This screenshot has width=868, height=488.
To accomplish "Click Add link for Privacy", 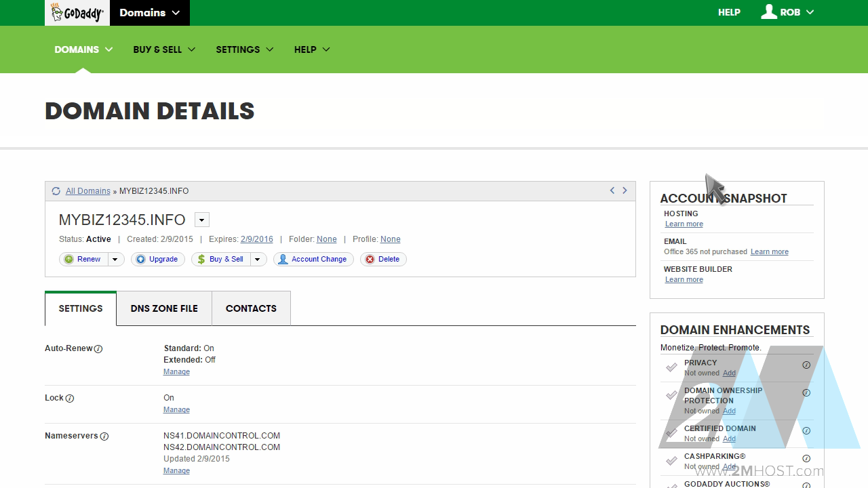I will [x=729, y=373].
